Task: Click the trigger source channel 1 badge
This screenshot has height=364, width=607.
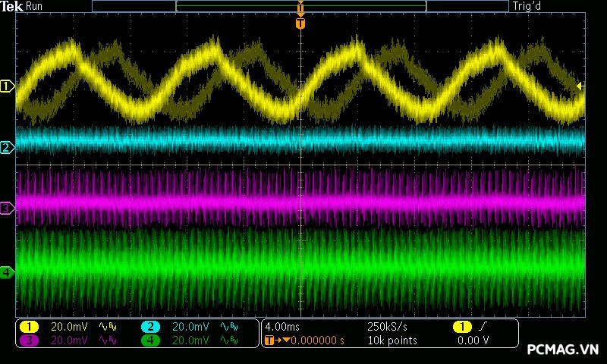Action: (462, 327)
